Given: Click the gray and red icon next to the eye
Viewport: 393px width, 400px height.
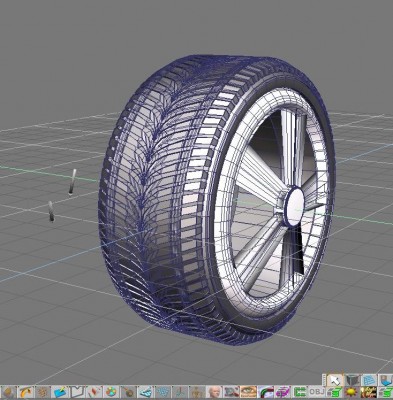Looking at the screenshot, I should pos(231,392).
